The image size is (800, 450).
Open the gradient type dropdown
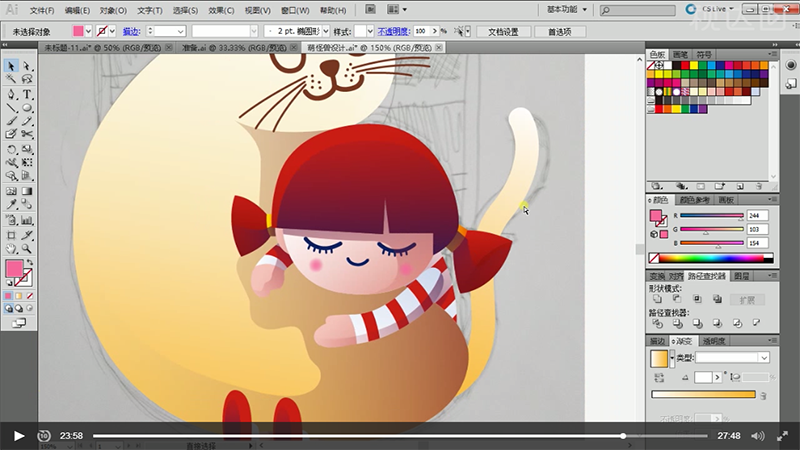coord(764,358)
